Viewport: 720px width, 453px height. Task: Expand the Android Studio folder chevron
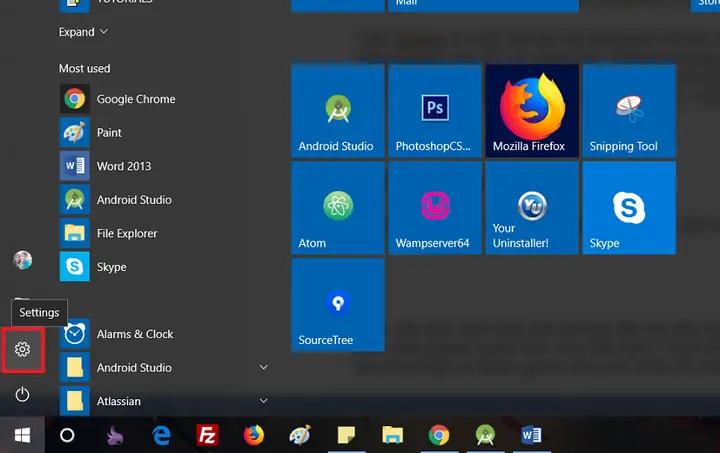point(264,367)
